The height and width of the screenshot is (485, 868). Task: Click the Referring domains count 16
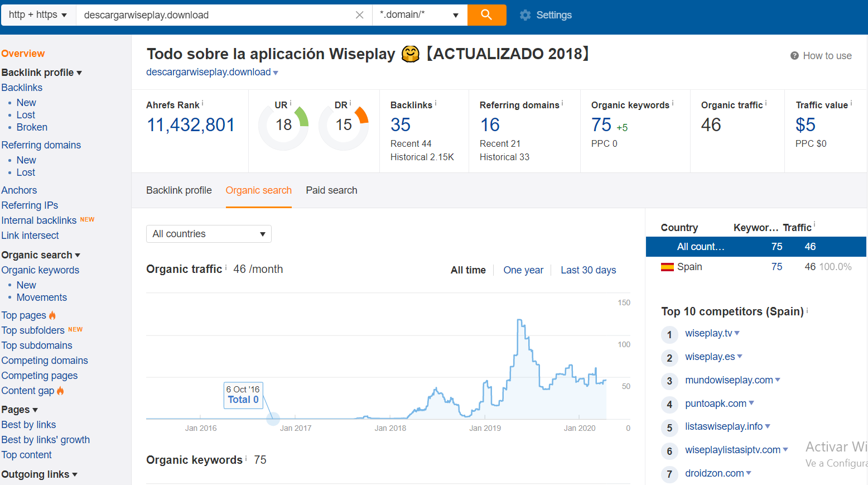490,125
